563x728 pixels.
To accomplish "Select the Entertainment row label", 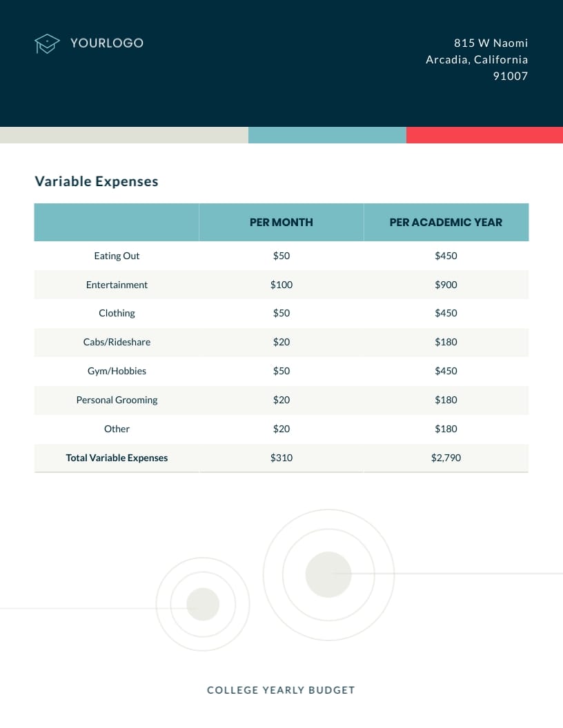I will point(117,284).
